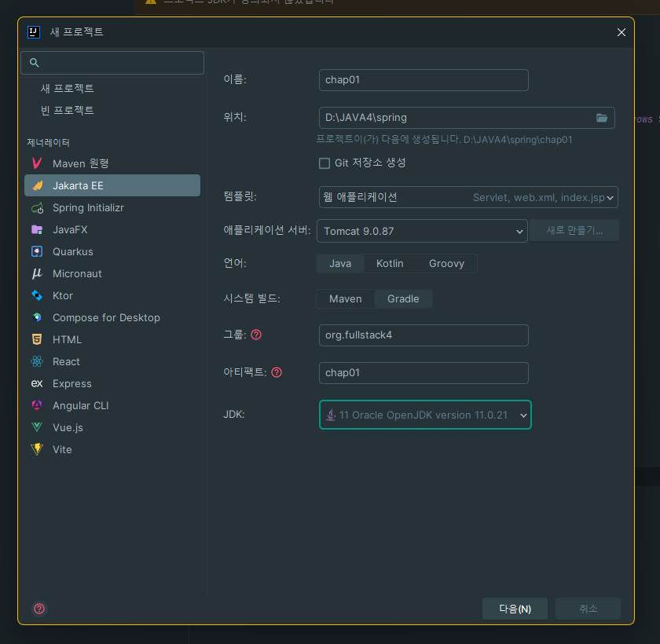The width and height of the screenshot is (660, 644).
Task: Select Groovy as the language
Action: (446, 264)
